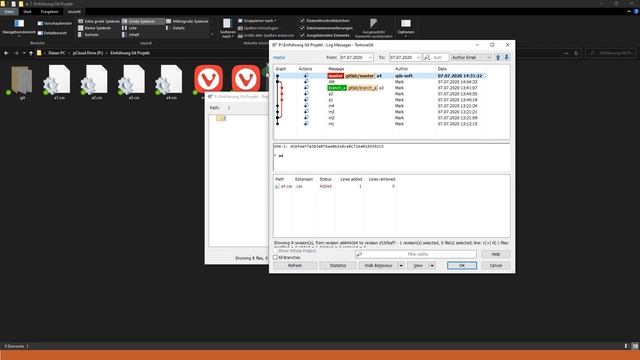The image size is (640, 360).
Task: Click the Navigationsbereich icon in the Explorer ribbon
Action: [x=19, y=24]
